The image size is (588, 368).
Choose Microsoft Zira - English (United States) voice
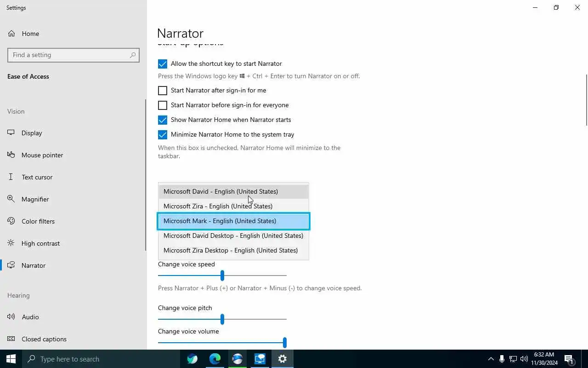tap(233, 206)
